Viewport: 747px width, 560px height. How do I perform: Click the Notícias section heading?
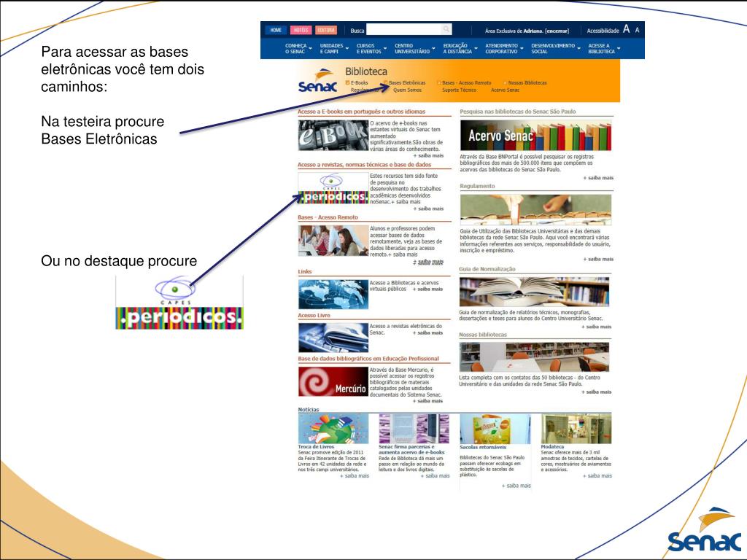coord(309,410)
